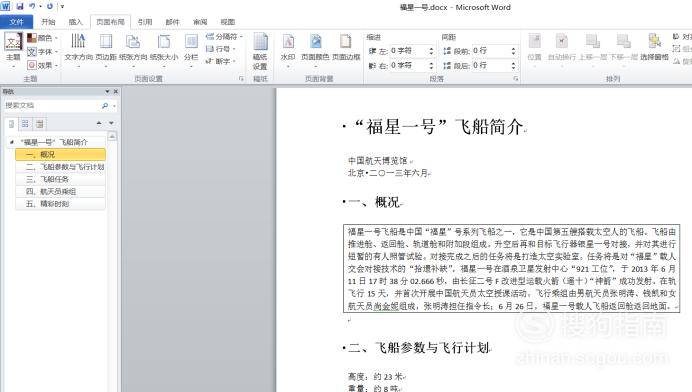Select heading 二、飞船参数与飞行计划 in navigation
The width and height of the screenshot is (692, 392).
click(60, 167)
